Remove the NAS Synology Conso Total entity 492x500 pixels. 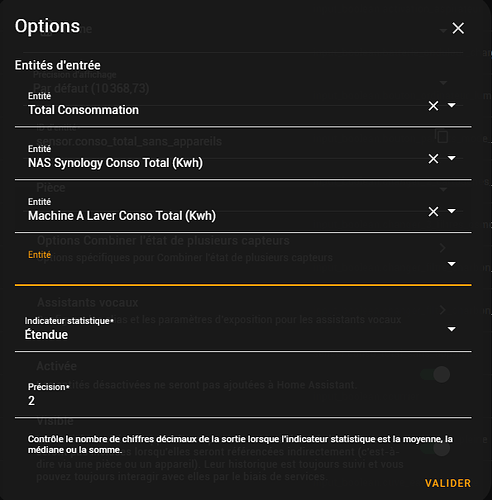pyautogui.click(x=433, y=159)
